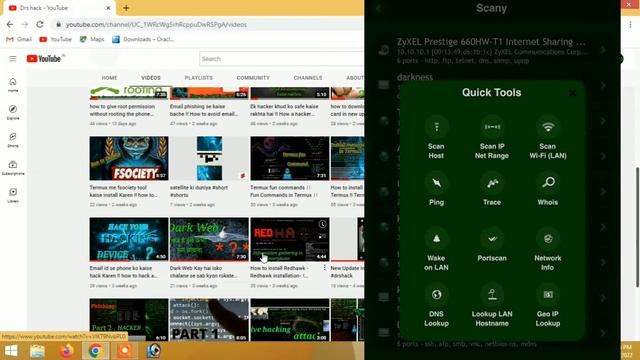Open the Geo IP Lookup tool
Image resolution: width=640 pixels, height=360 pixels.
coord(548,306)
